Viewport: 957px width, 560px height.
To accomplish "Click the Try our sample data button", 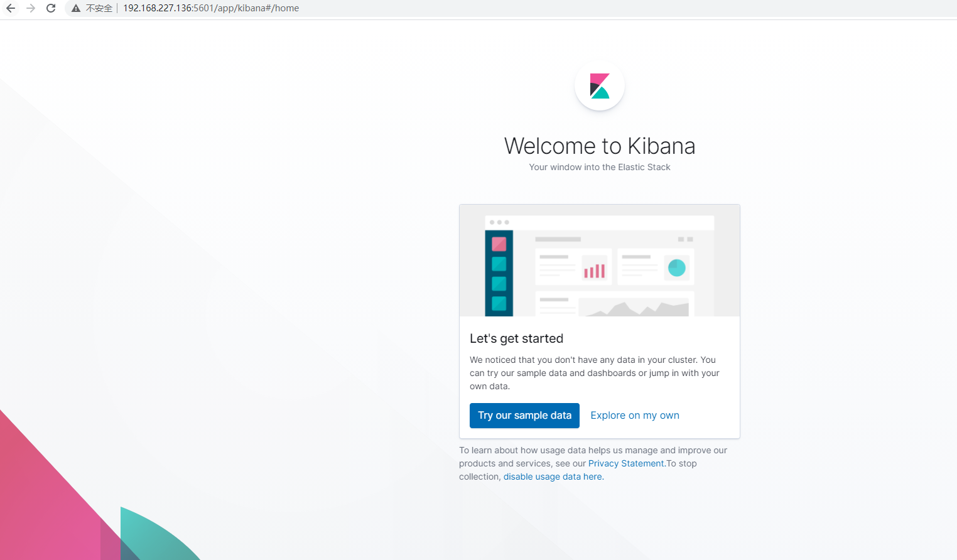I will (524, 416).
